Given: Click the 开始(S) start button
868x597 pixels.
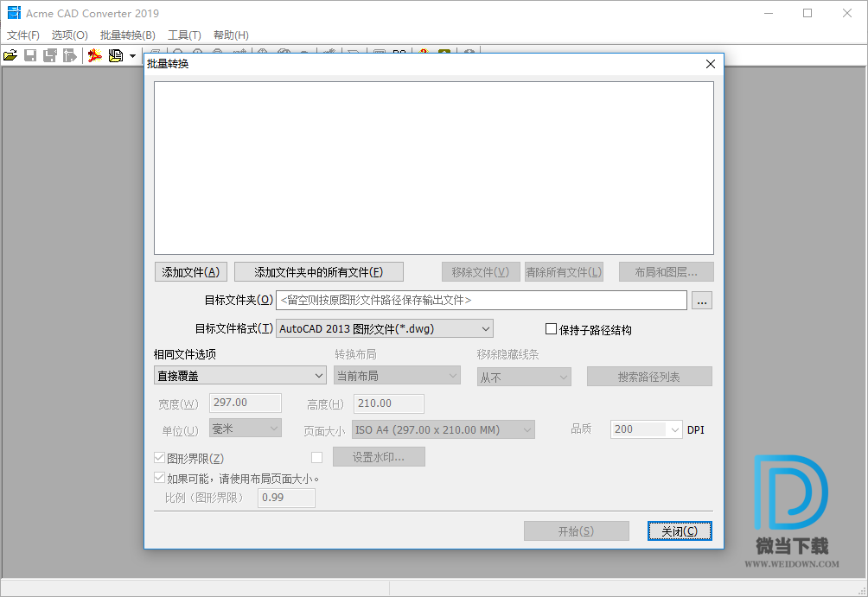Looking at the screenshot, I should pos(577,531).
